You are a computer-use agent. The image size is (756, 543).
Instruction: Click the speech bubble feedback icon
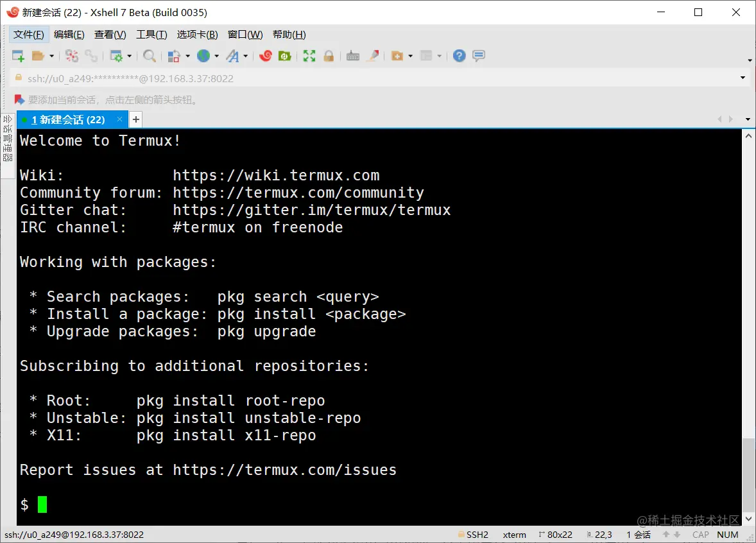coord(479,56)
